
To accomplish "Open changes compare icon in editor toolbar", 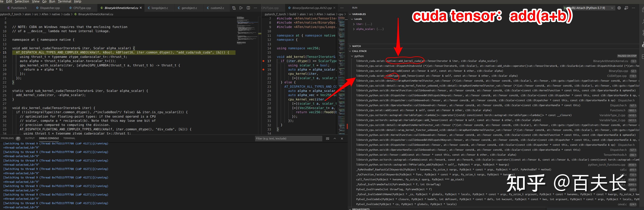I will point(234,8).
